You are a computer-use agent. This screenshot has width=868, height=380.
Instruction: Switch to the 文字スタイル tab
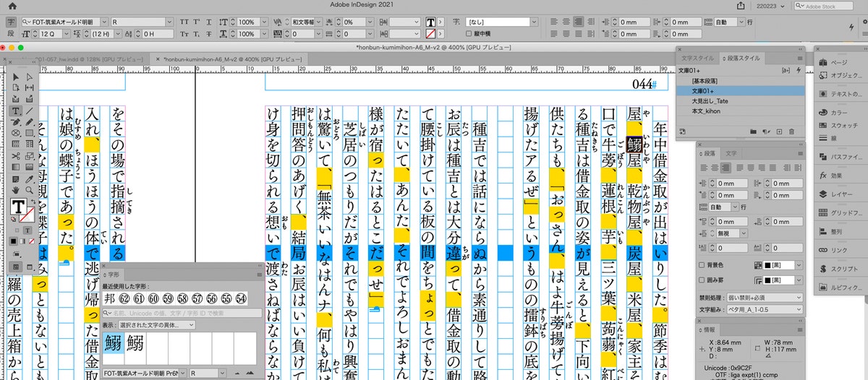tap(698, 58)
